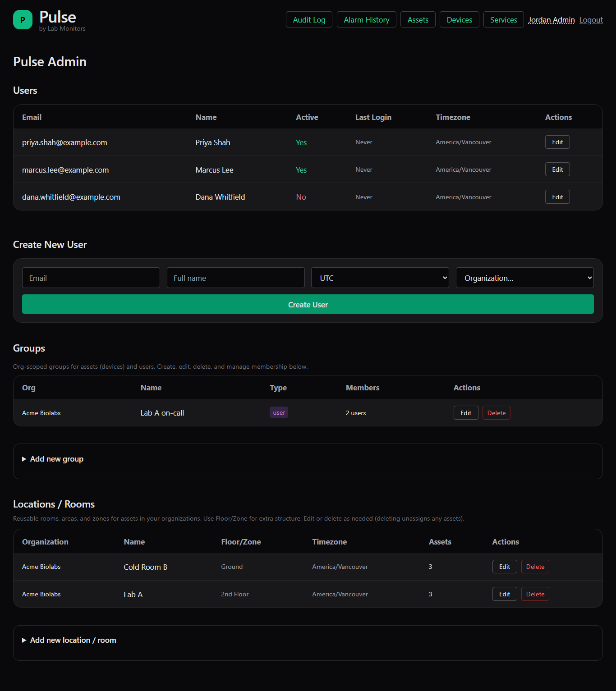This screenshot has width=616, height=691.
Task: Open the Organization dropdown
Action: coord(525,278)
